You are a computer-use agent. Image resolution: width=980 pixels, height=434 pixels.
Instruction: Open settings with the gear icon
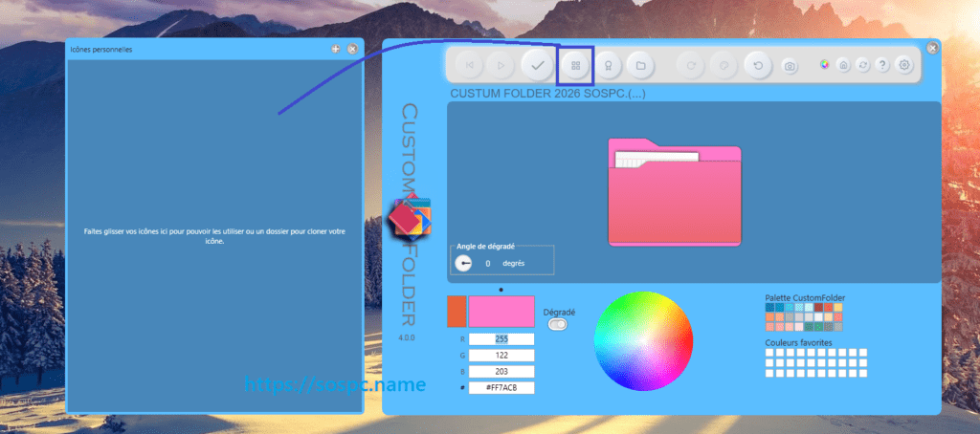903,65
